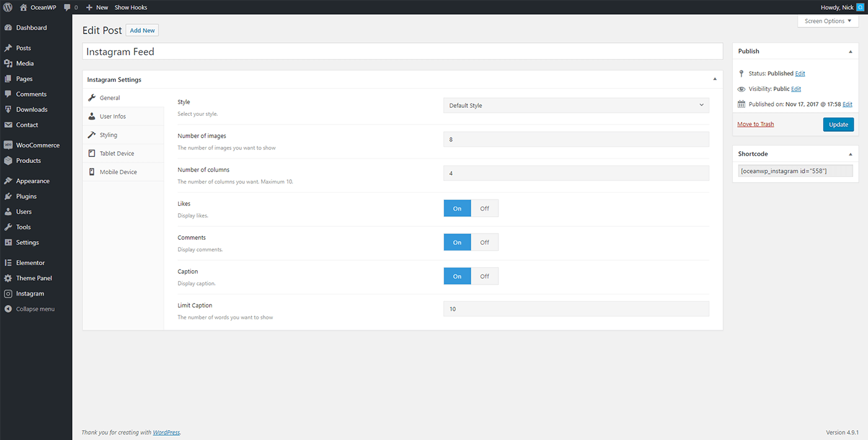Open the WordPress link in footer

(167, 433)
